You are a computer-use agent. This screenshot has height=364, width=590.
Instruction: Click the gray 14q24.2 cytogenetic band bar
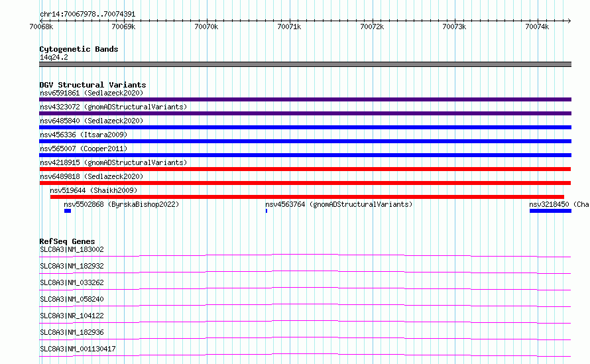[305, 64]
